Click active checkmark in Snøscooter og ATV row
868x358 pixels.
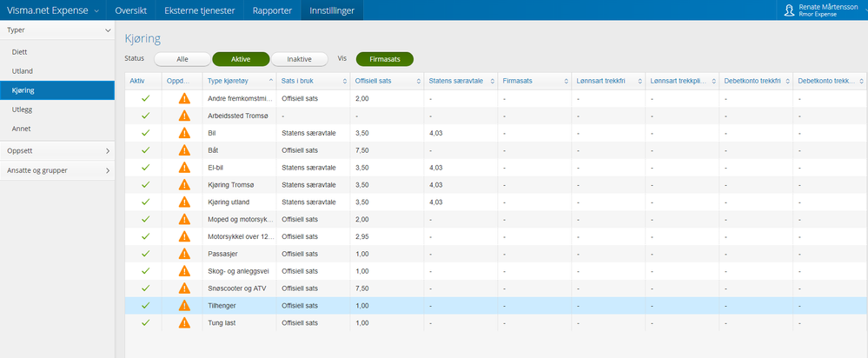tap(146, 288)
